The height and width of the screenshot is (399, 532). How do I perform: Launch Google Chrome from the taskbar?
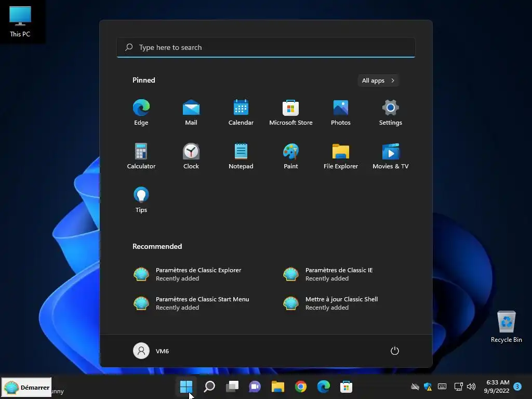(x=301, y=387)
